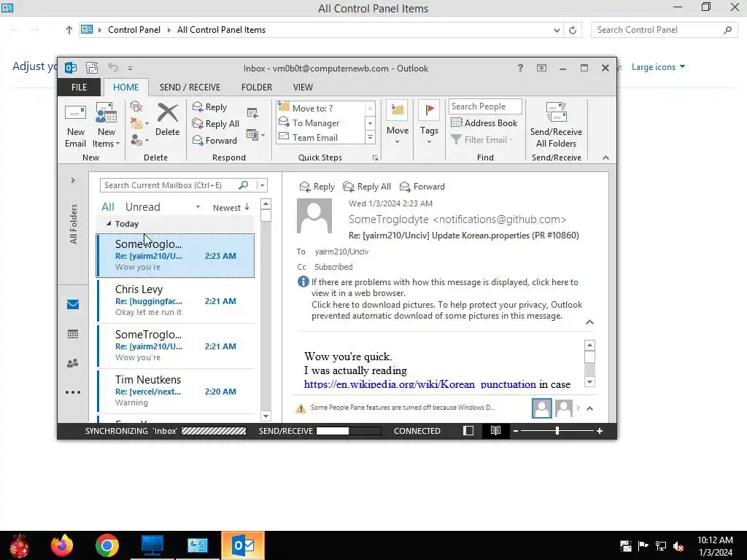747x560 pixels.
Task: Open Large icons view menu in Control Panel
Action: click(658, 67)
